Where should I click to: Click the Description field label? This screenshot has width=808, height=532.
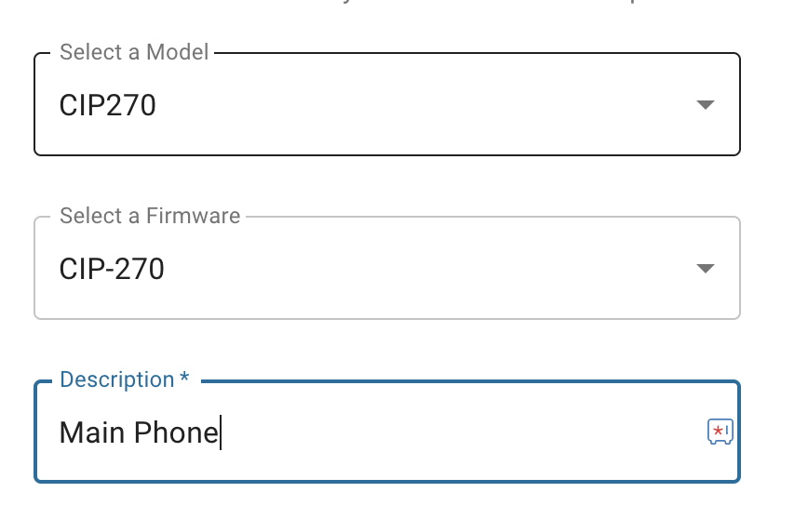(117, 379)
